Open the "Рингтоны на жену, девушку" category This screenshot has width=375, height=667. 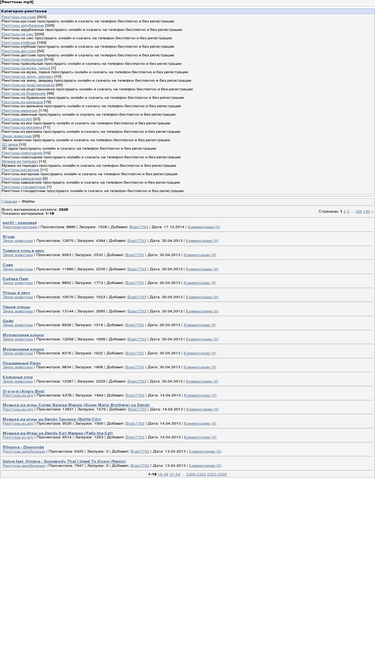point(27,77)
